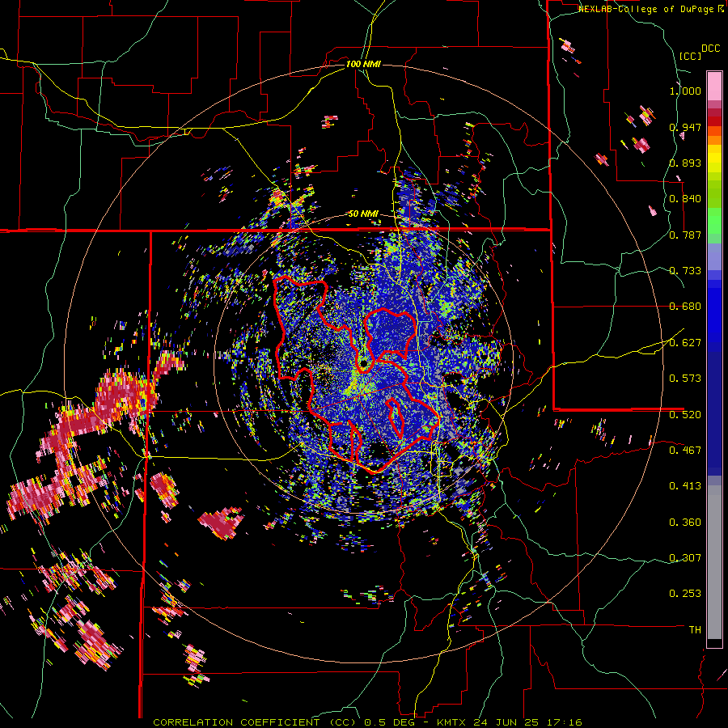Click the 0.520 value on the color scale
This screenshot has height=728, width=728.
pos(685,415)
